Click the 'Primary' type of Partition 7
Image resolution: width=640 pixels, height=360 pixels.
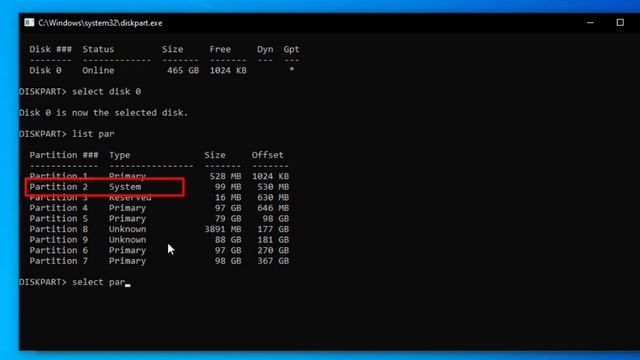point(127,262)
